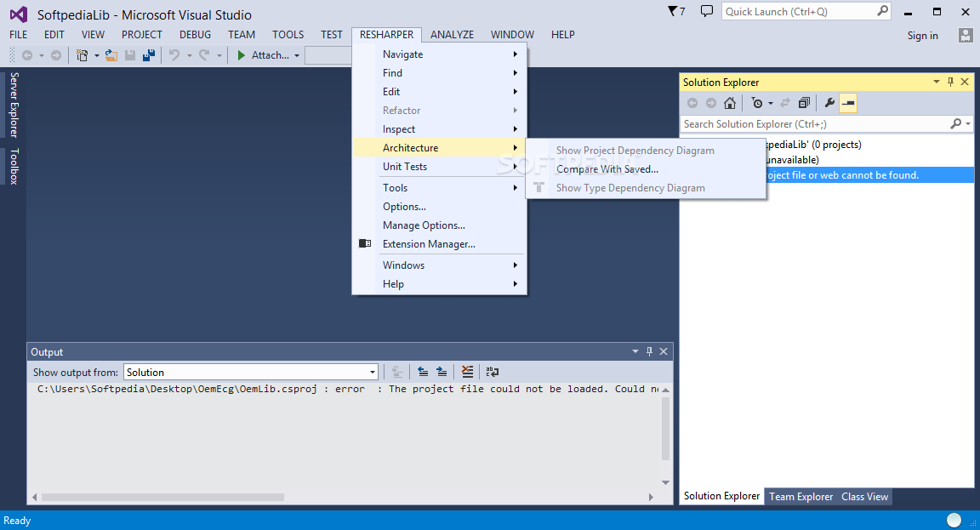Click the search magnifier in Solution Explorer

click(x=955, y=123)
